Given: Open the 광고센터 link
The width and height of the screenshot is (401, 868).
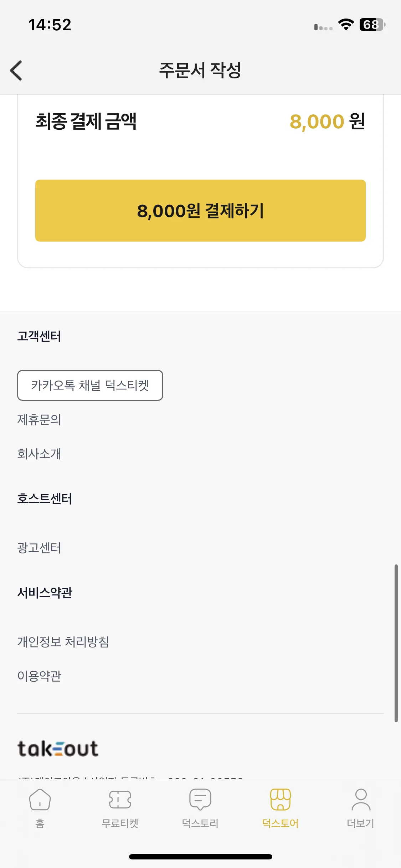Looking at the screenshot, I should tap(39, 548).
